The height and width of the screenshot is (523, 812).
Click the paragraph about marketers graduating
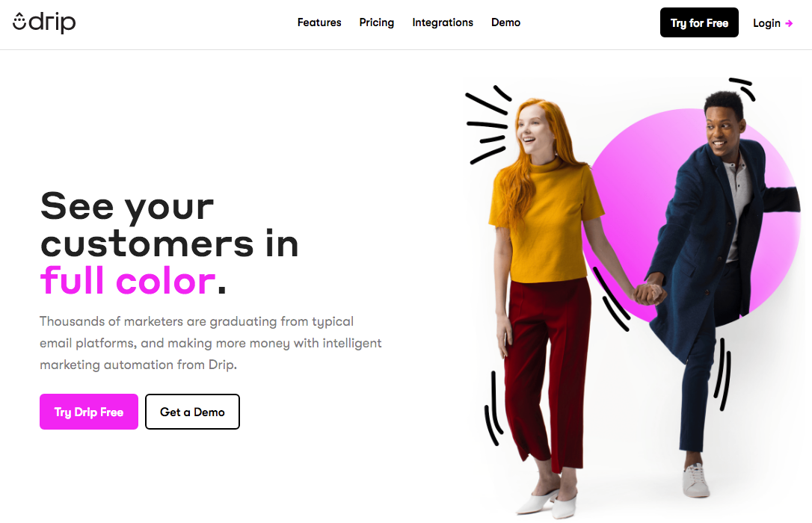tap(211, 343)
